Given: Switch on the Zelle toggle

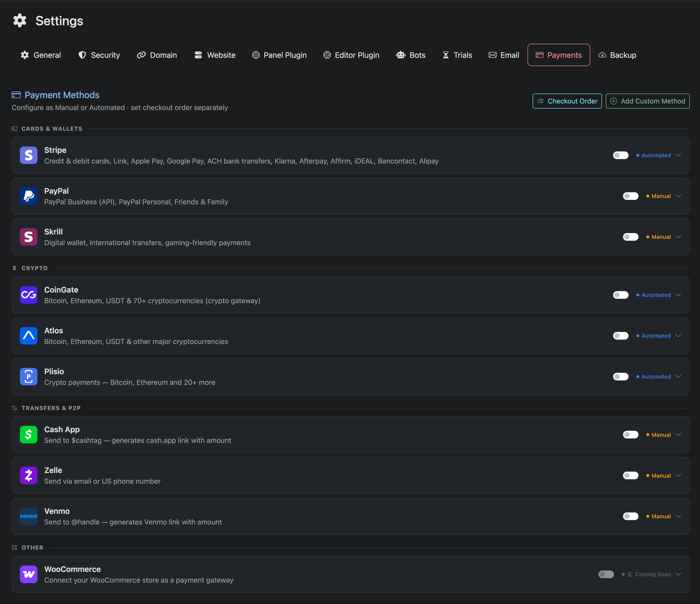Looking at the screenshot, I should click(x=631, y=475).
